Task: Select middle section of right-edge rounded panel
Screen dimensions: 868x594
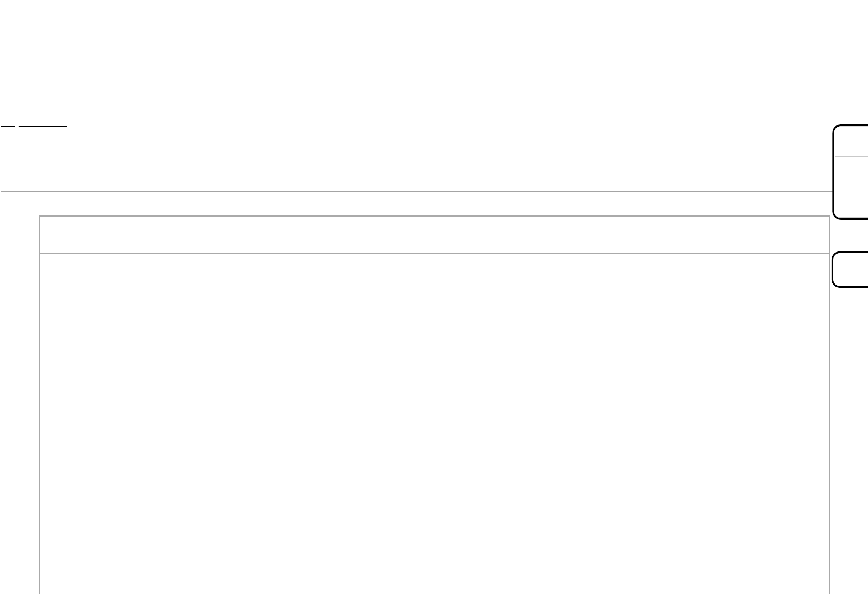Action: click(x=851, y=172)
